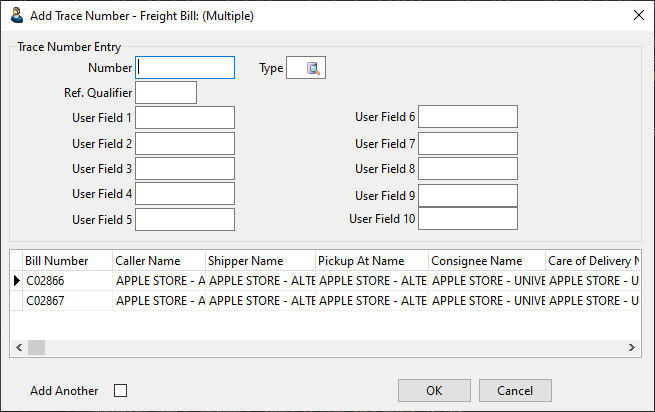This screenshot has height=412, width=655.
Task: Close the Add Trace Number dialog
Action: tap(639, 15)
